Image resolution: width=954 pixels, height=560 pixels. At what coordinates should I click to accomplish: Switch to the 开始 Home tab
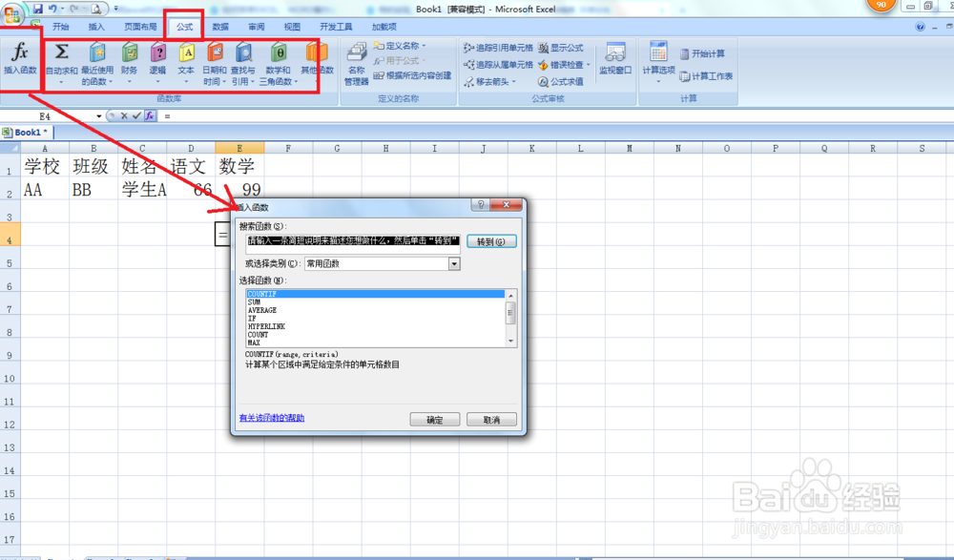coord(61,27)
